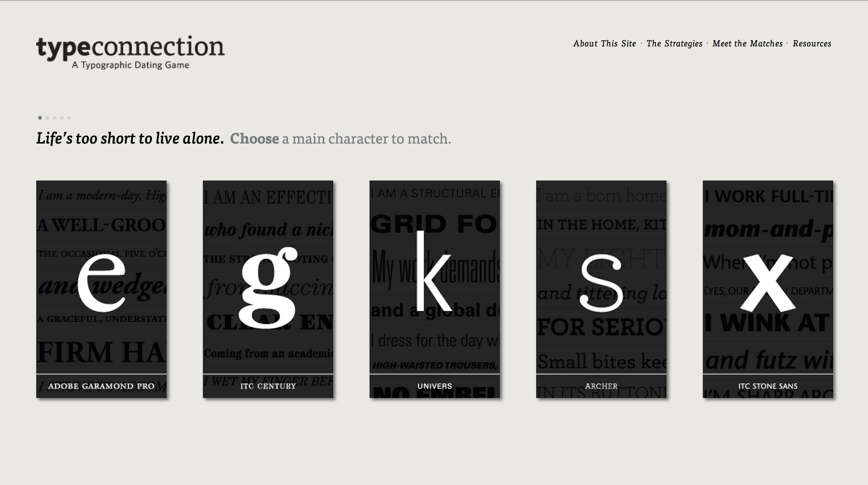Click the first step progress dot
Viewport: 868px width, 485px height.
tap(40, 118)
